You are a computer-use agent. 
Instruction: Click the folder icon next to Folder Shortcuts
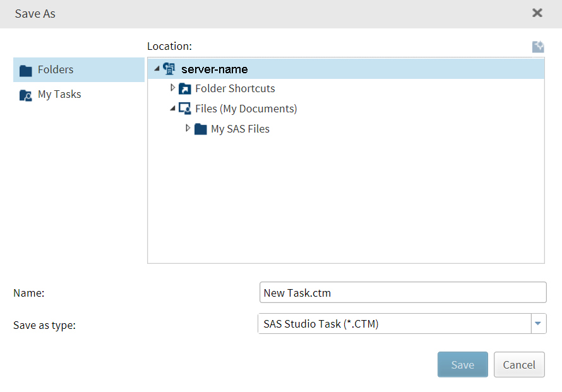click(x=185, y=88)
